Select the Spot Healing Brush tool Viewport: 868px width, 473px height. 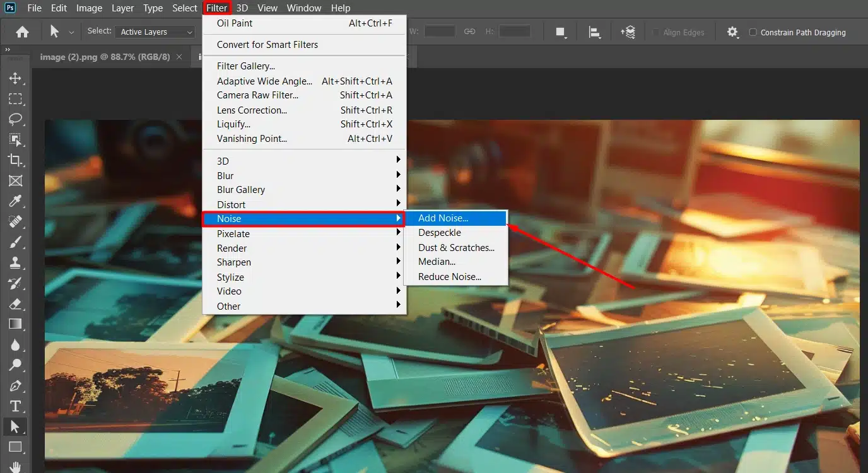(x=15, y=222)
